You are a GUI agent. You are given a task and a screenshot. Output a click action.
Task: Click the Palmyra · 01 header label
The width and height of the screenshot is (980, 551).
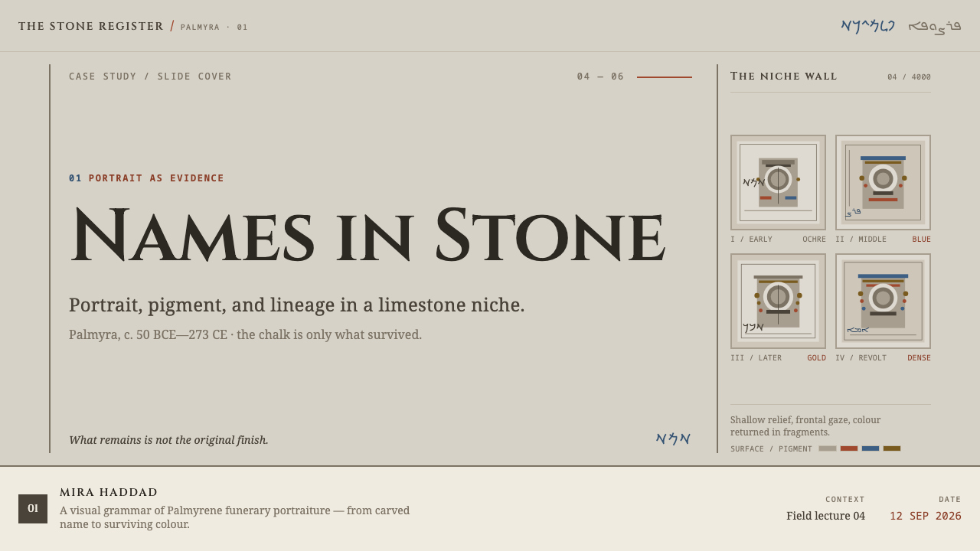214,28
